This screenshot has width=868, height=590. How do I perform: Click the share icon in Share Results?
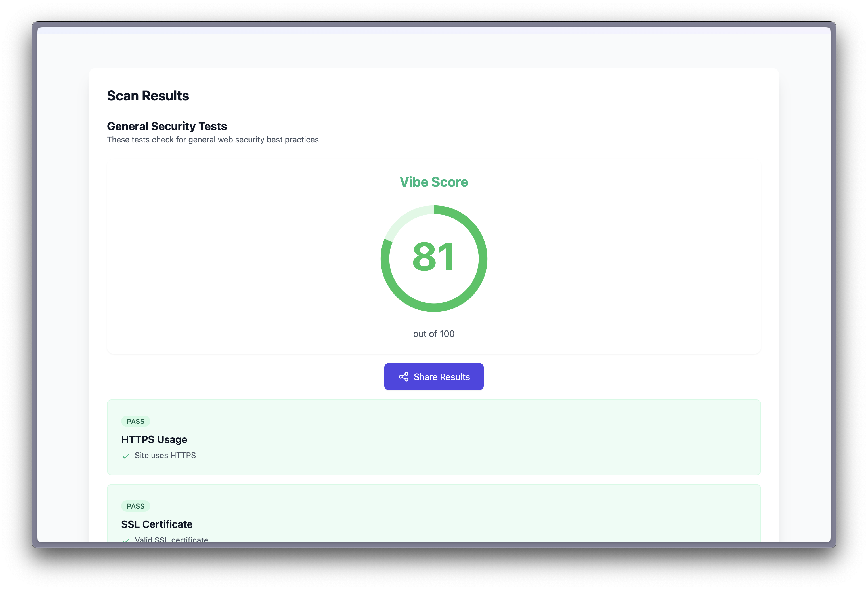pos(403,377)
